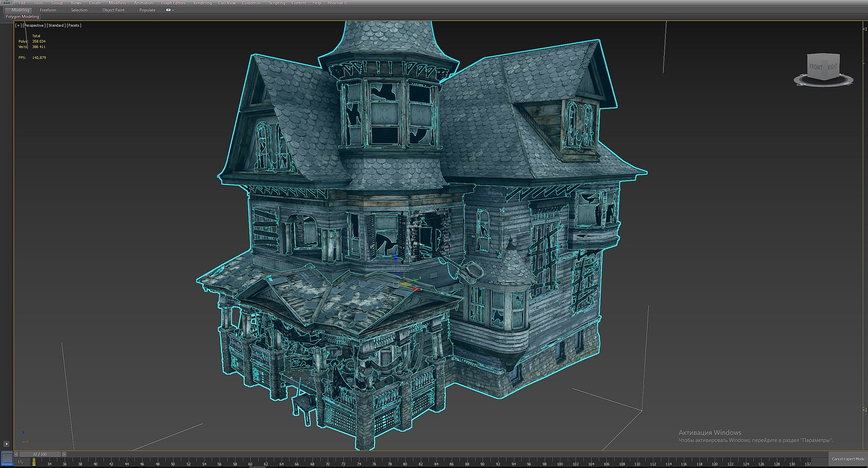Open the [Standard] viewport shading menu
The height and width of the screenshot is (468, 868).
56,25
